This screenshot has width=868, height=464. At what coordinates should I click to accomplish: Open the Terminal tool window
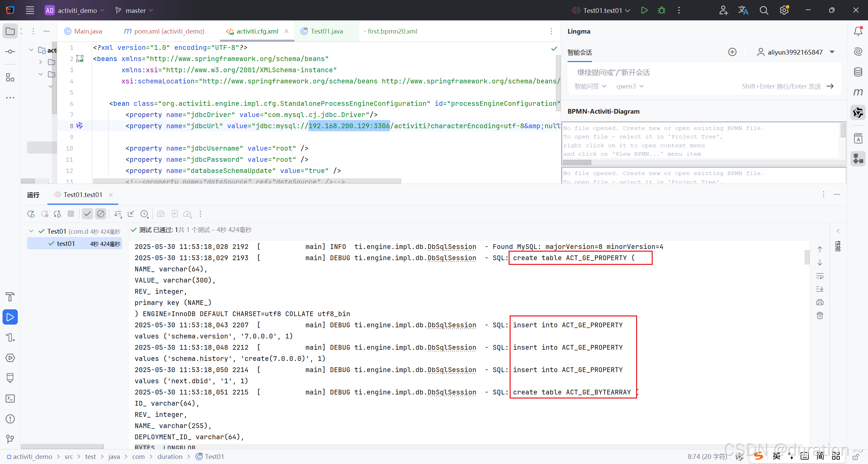pos(10,399)
